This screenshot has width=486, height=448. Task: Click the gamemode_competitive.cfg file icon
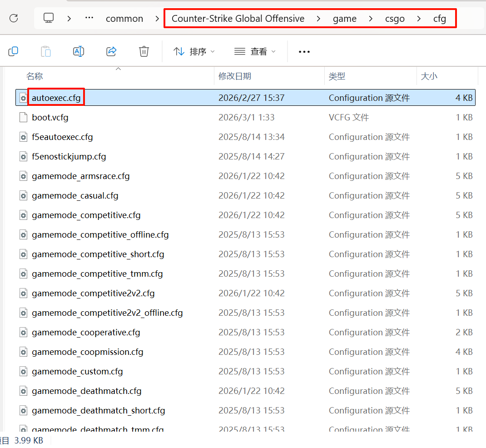click(x=23, y=215)
